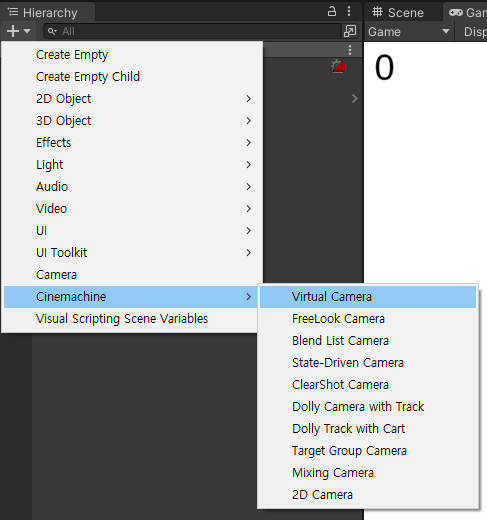
Task: Create a Dolly Track with Cart
Action: pyautogui.click(x=368, y=429)
